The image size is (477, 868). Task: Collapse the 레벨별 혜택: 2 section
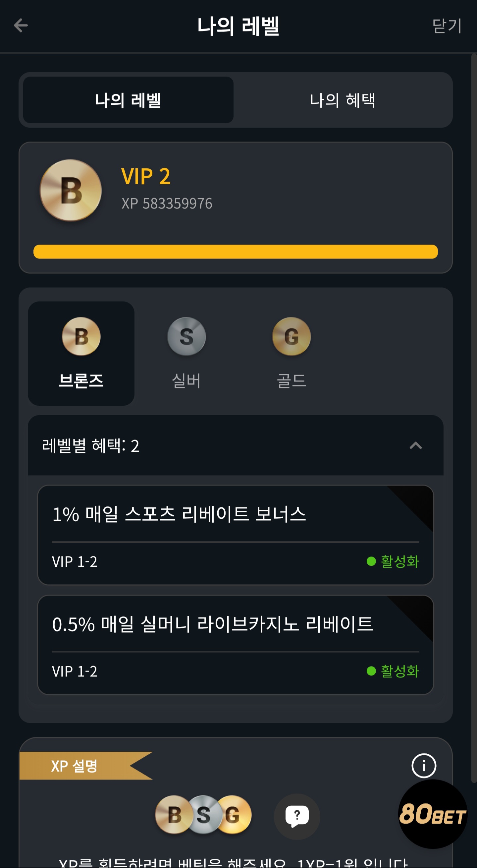(236, 445)
